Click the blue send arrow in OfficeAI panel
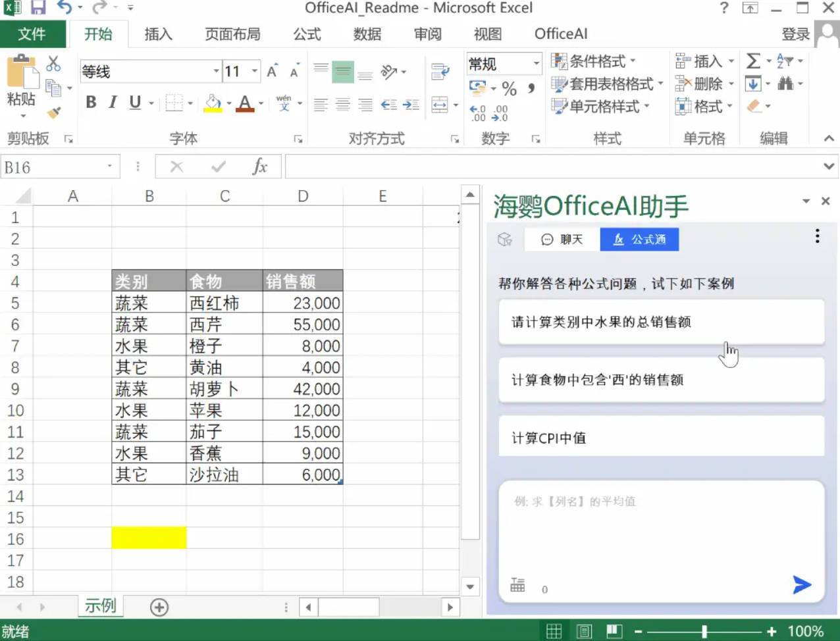This screenshot has width=840, height=641. (x=802, y=584)
